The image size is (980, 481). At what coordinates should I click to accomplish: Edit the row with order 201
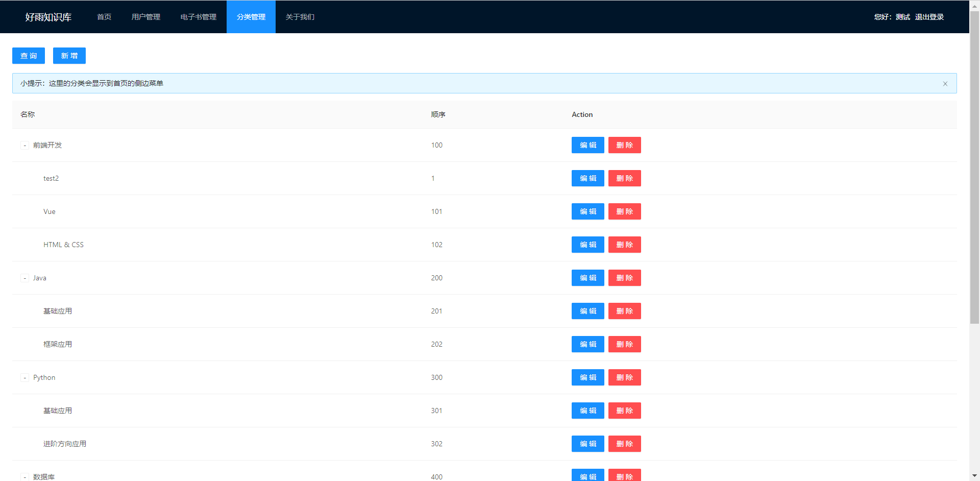[588, 311]
